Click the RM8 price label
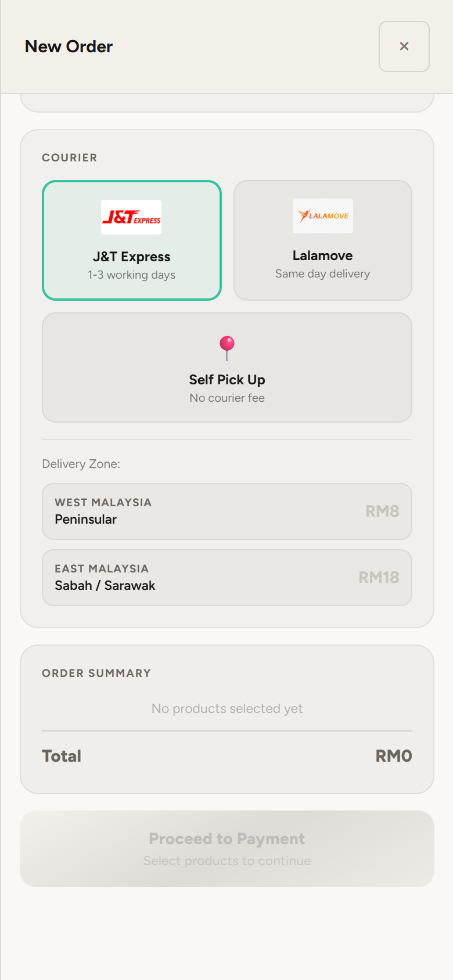 click(x=382, y=511)
